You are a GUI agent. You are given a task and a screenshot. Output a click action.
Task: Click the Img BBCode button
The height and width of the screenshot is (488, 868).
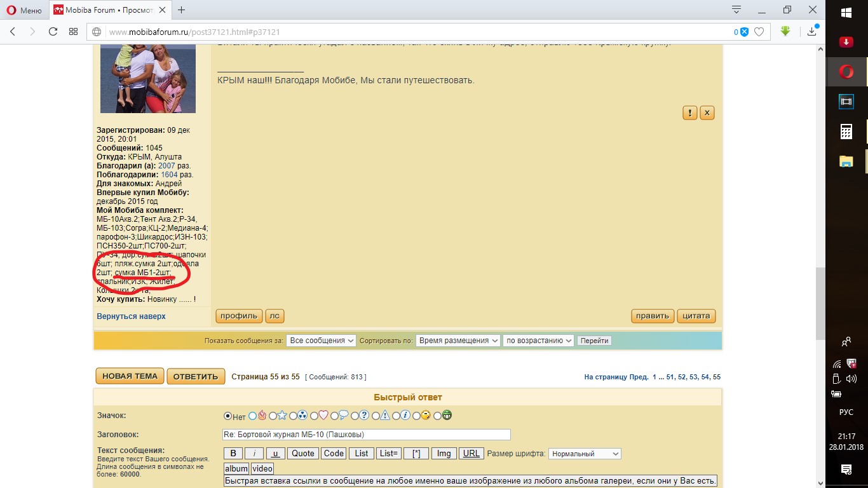(x=444, y=453)
